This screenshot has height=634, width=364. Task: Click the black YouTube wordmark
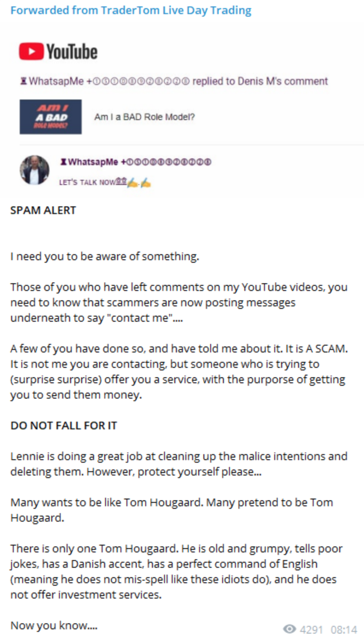(x=72, y=52)
